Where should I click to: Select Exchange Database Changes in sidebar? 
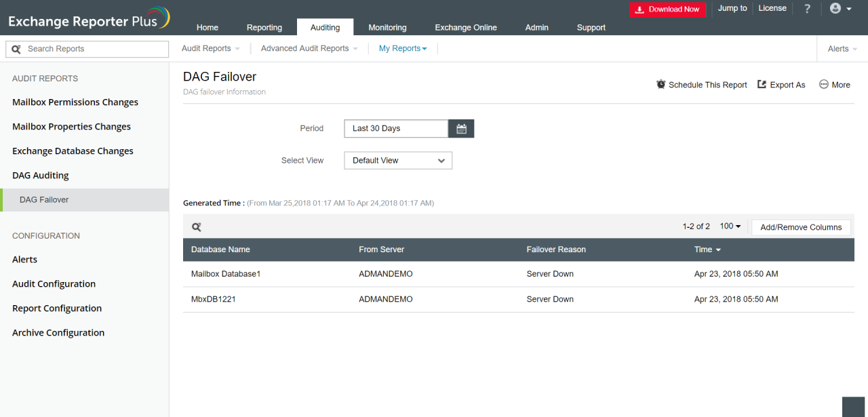73,151
